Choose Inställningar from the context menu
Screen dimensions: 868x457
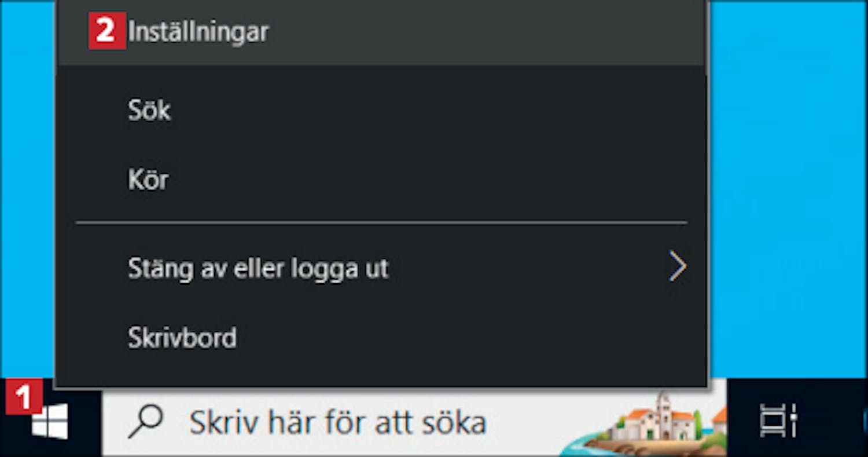pyautogui.click(x=198, y=32)
